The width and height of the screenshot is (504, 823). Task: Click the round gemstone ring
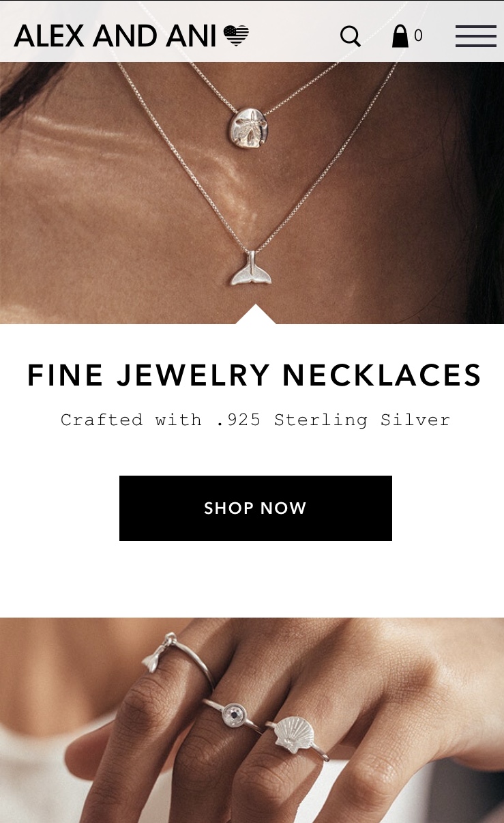point(233,714)
